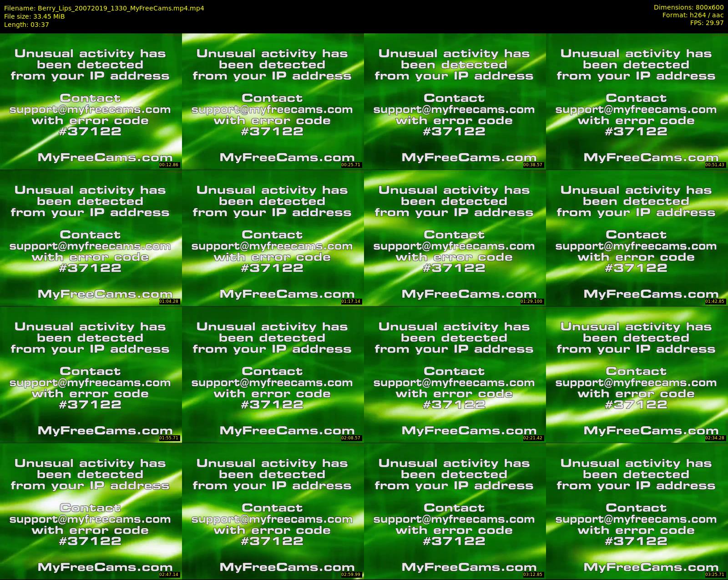Screen dimensions: 728x580
Task: Select the thumbnail marked 01:17.14
Action: [273, 238]
